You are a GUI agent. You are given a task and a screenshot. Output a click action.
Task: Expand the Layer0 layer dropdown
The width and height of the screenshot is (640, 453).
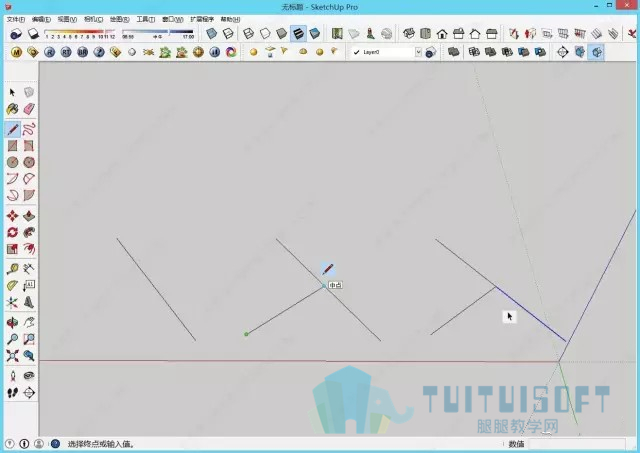(418, 52)
